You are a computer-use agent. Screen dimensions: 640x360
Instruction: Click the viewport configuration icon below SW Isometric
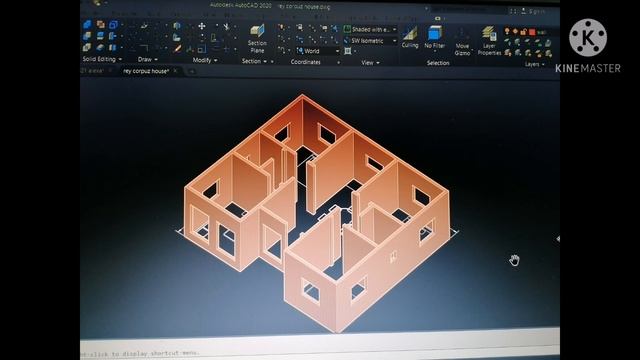[x=348, y=51]
